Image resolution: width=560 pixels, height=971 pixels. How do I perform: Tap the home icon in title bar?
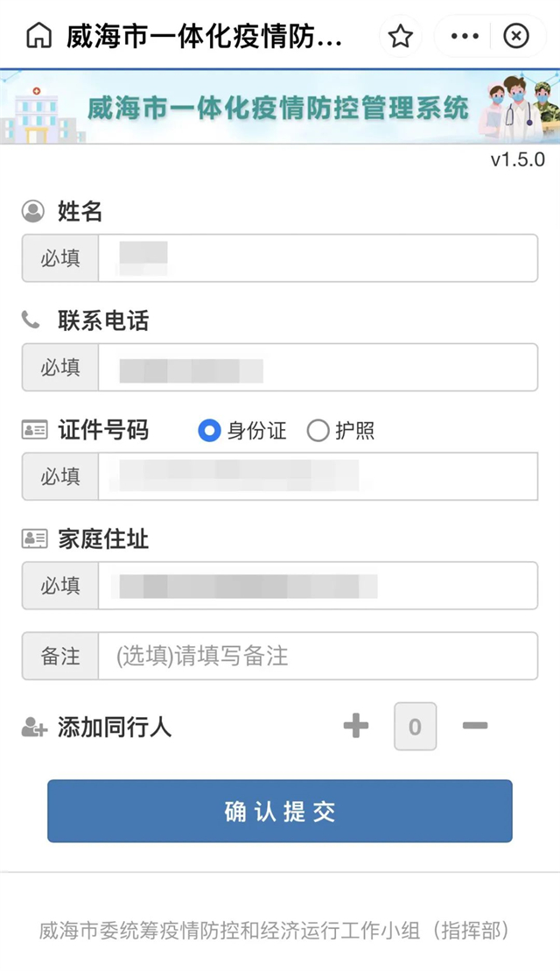pyautogui.click(x=39, y=36)
